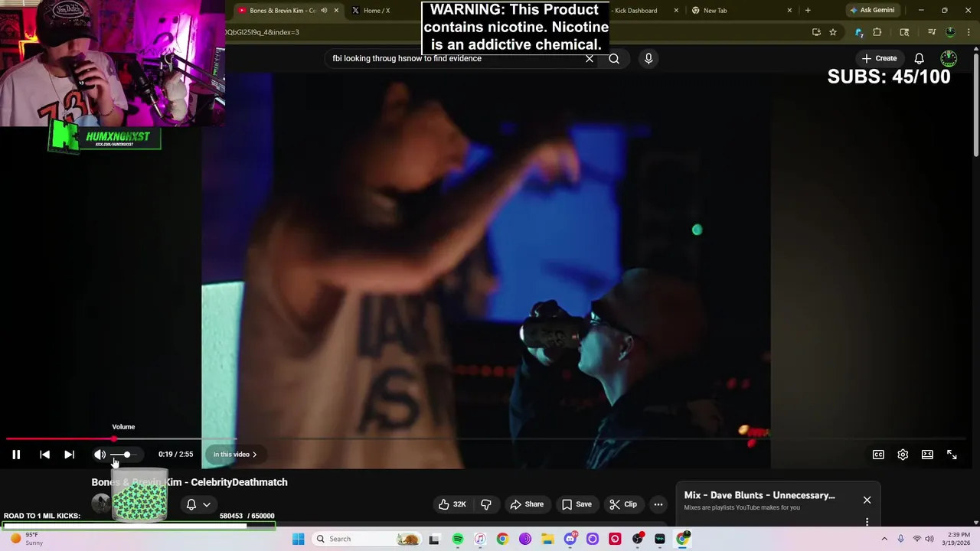
Task: Start voice search with the microphone
Action: pos(648,58)
